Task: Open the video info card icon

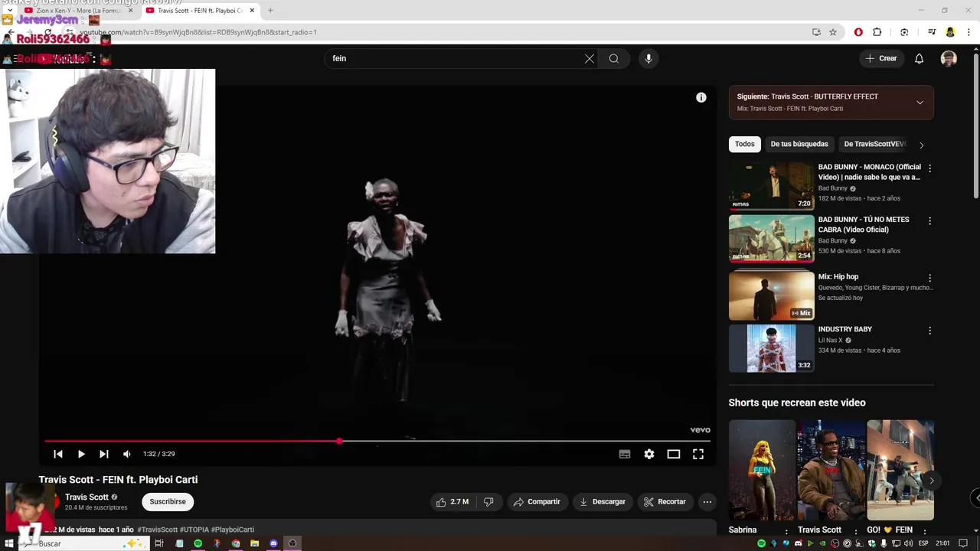Action: (x=701, y=97)
